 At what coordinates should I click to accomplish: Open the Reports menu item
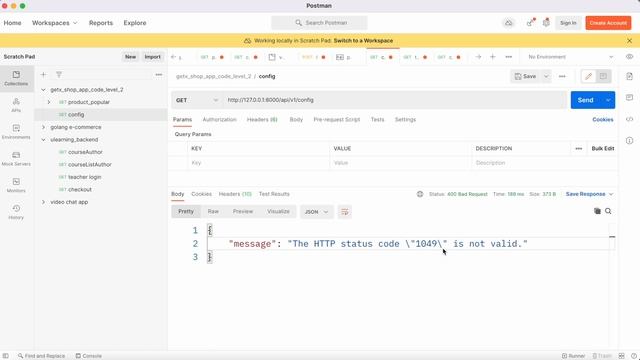[x=101, y=23]
